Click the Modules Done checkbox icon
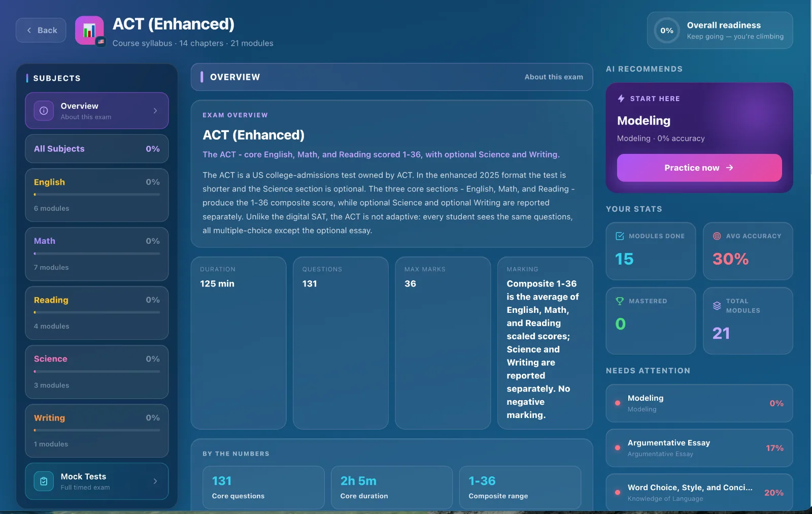812x514 pixels. tap(620, 236)
